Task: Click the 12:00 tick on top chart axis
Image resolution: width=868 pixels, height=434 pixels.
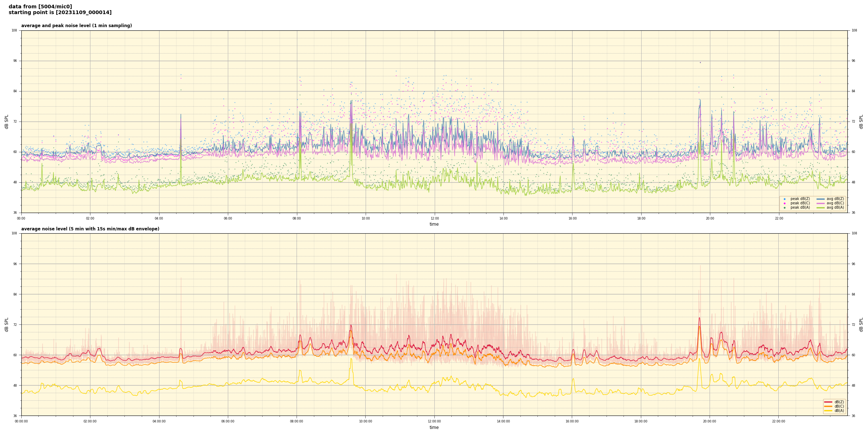Action: pos(434,218)
